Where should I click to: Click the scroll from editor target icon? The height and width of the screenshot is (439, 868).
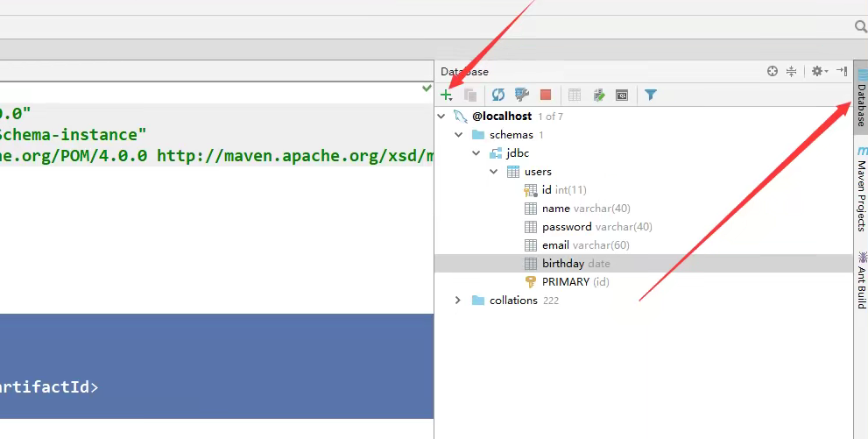[x=773, y=71]
